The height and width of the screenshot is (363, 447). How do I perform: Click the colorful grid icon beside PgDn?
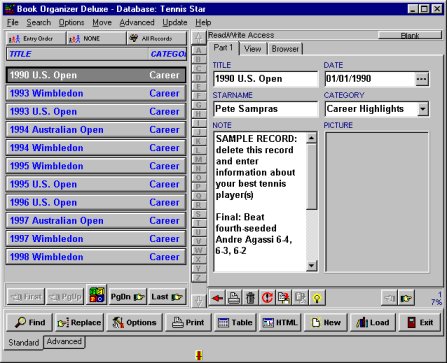coord(97,295)
